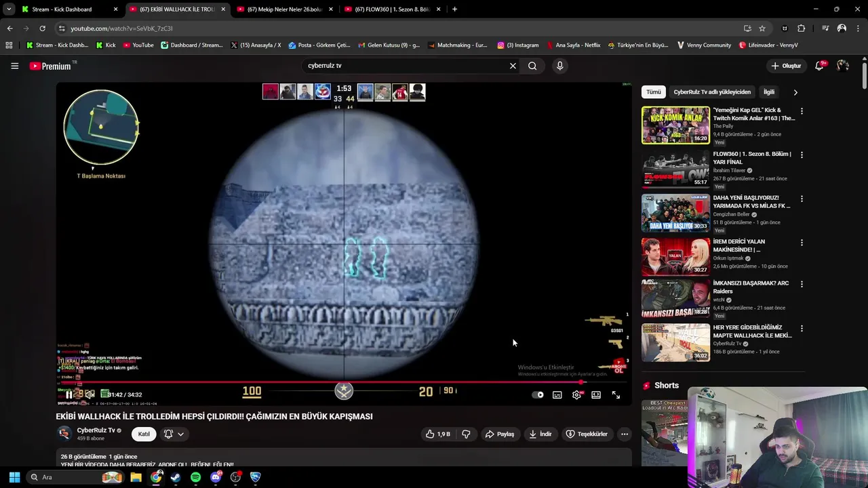The image size is (868, 488).
Task: Open YouTube notifications bell
Action: tap(820, 65)
